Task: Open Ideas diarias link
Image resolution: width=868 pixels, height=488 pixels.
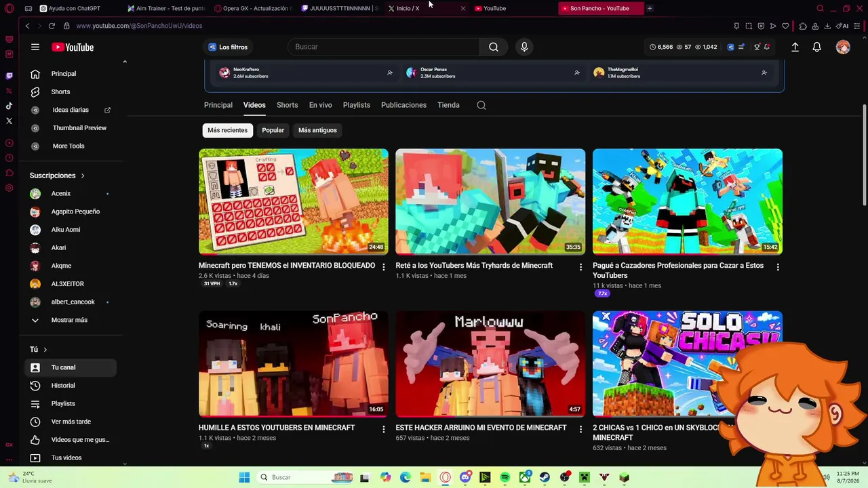Action: coord(72,110)
